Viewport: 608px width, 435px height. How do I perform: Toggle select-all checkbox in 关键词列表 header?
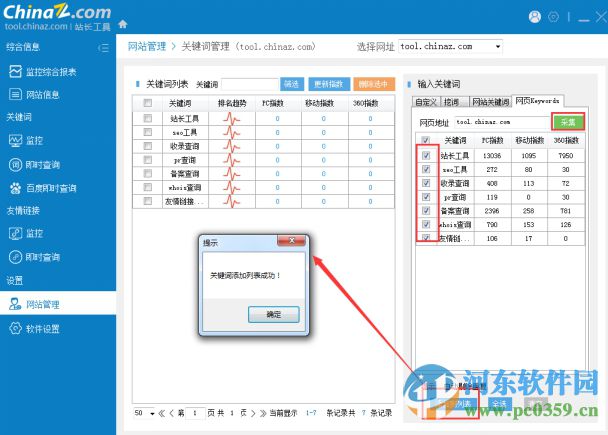pos(147,103)
